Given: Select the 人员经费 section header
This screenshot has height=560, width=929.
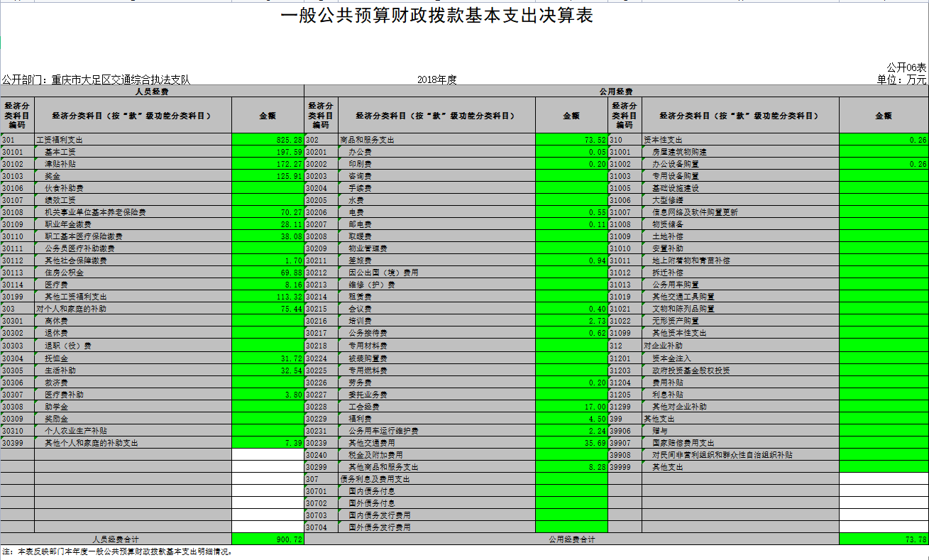Looking at the screenshot, I should (152, 92).
